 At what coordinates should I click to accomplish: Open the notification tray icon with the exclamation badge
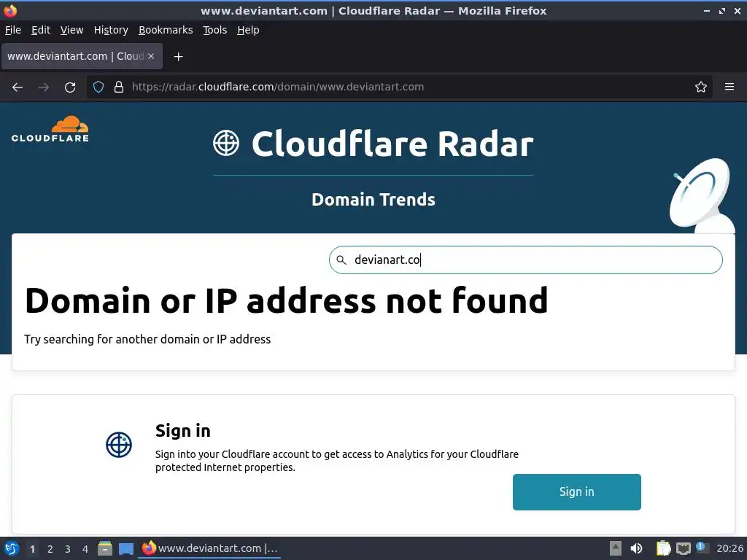701,548
